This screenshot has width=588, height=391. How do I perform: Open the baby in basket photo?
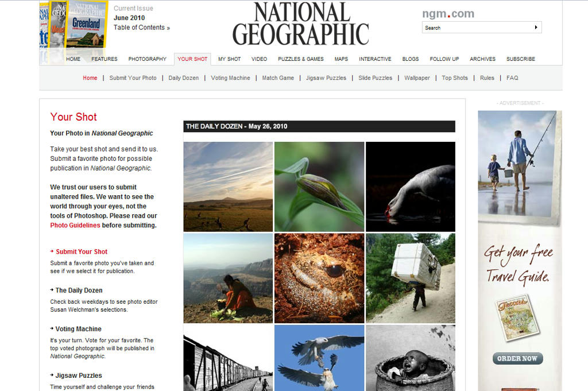pos(410,358)
